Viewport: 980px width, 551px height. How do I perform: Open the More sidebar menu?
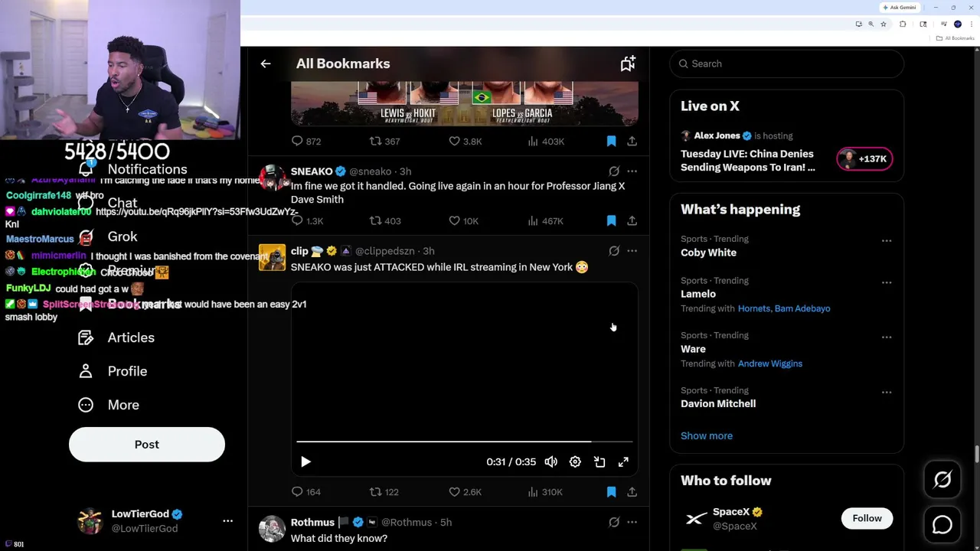(x=109, y=405)
